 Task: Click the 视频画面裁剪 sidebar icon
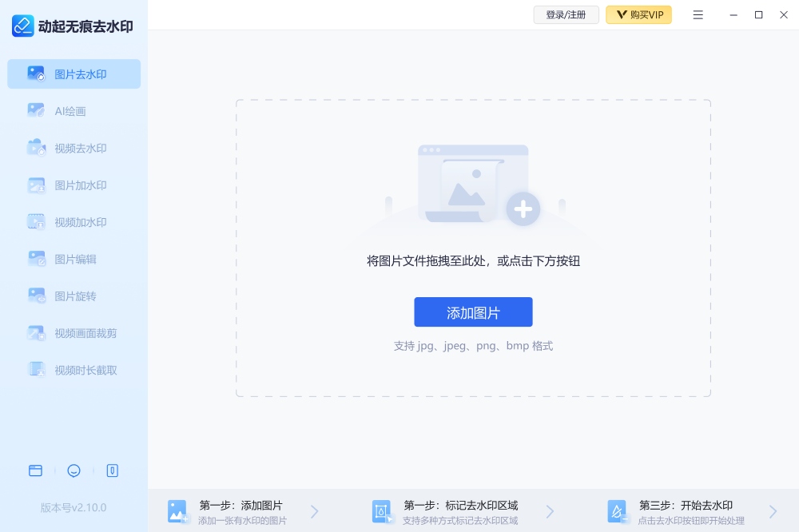(x=36, y=333)
